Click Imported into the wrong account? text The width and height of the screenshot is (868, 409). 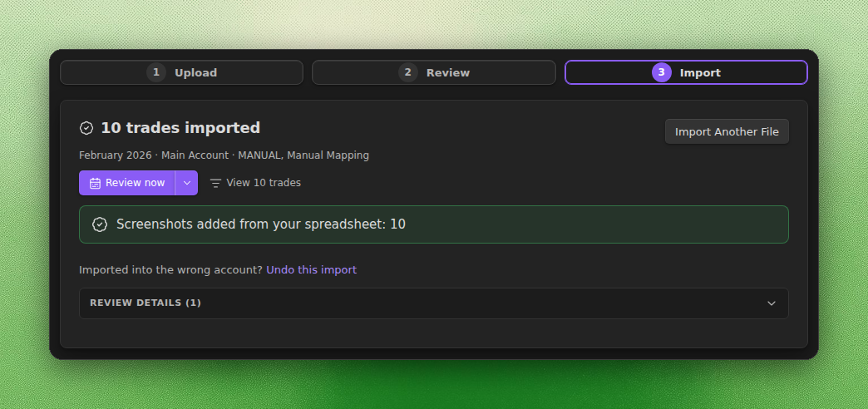pyautogui.click(x=171, y=269)
